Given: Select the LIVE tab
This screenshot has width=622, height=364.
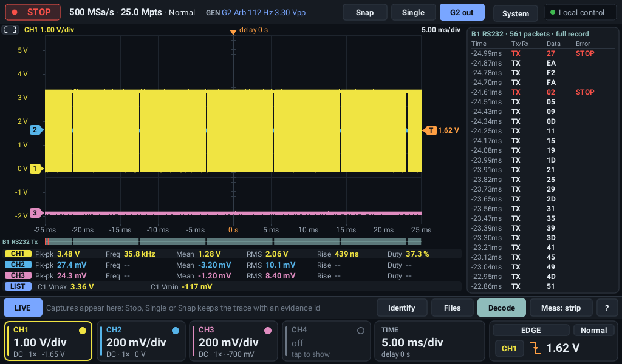Looking at the screenshot, I should [x=23, y=308].
